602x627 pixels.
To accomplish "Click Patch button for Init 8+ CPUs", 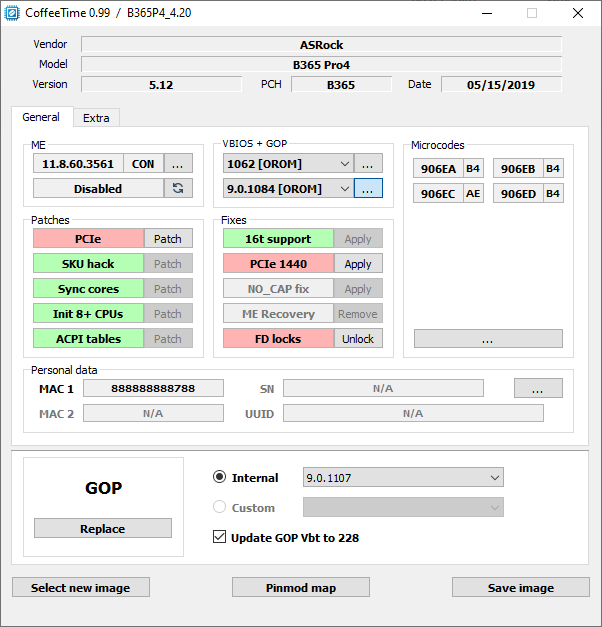I will pos(168,314).
